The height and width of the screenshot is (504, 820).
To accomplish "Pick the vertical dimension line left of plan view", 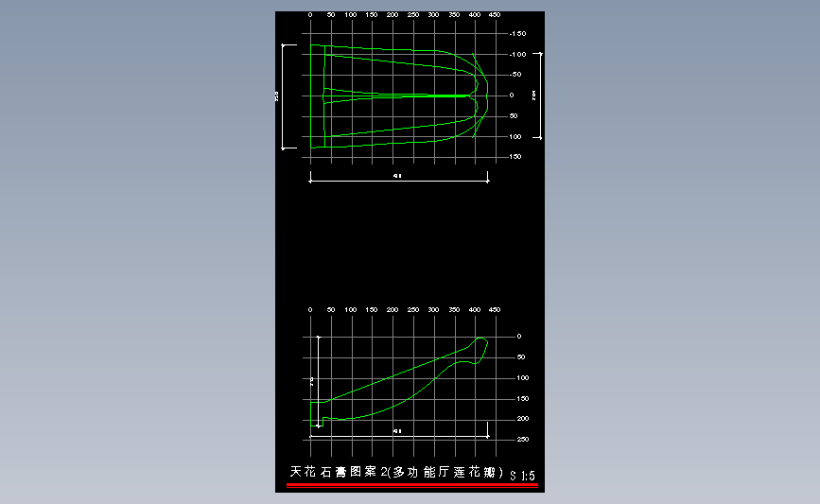I will tap(283, 96).
